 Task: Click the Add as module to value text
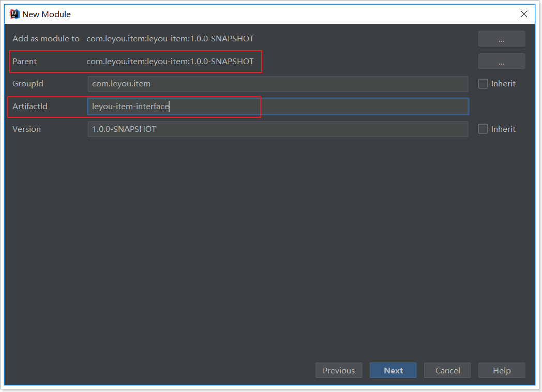[170, 39]
